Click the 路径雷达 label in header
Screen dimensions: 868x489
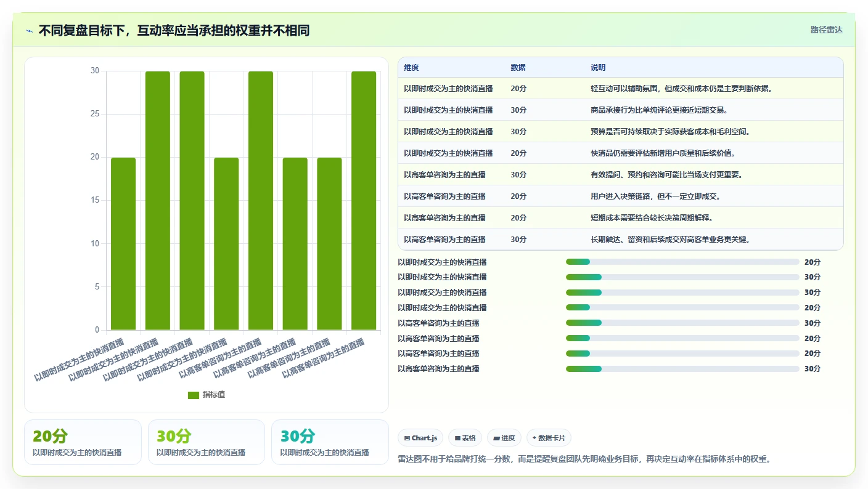(826, 30)
